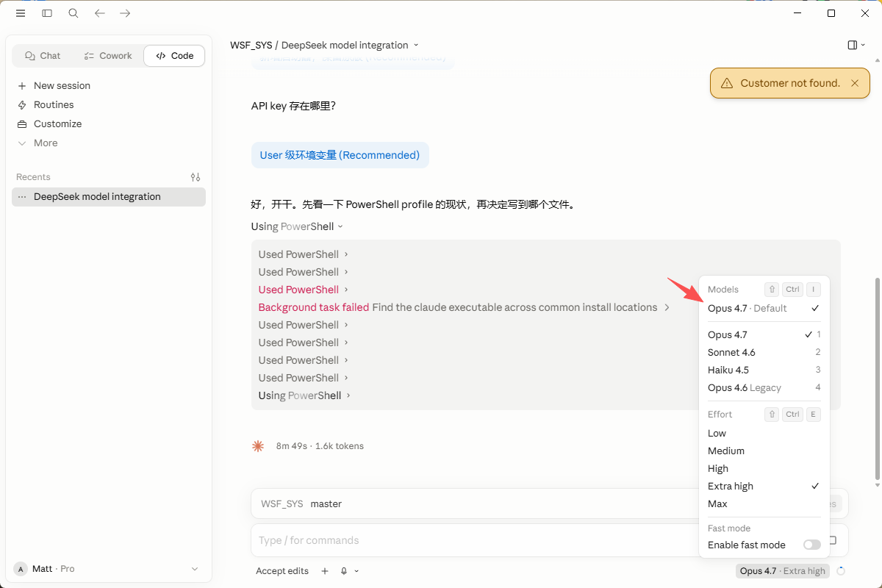Click the Customize briefcase icon

pyautogui.click(x=22, y=124)
